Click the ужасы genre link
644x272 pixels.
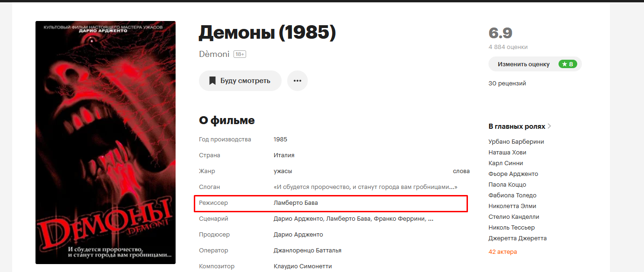283,171
